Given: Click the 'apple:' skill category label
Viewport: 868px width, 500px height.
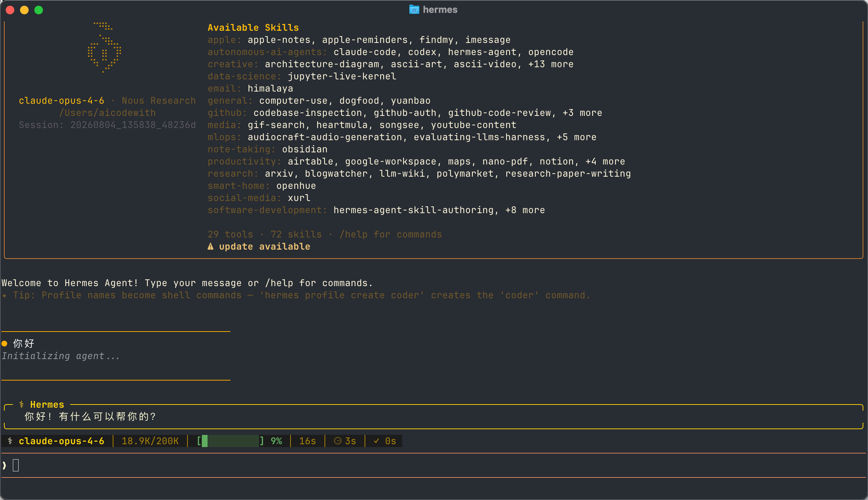Looking at the screenshot, I should pyautogui.click(x=224, y=40).
